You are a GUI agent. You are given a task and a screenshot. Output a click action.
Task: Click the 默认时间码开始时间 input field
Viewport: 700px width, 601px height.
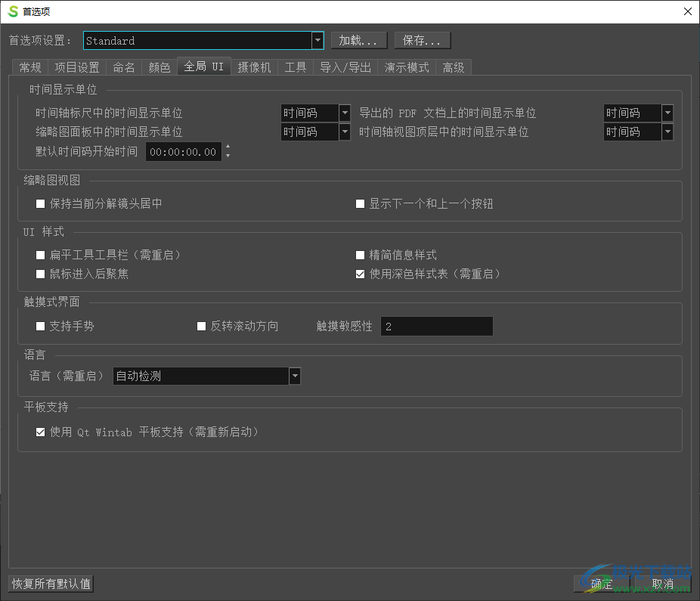pos(184,152)
